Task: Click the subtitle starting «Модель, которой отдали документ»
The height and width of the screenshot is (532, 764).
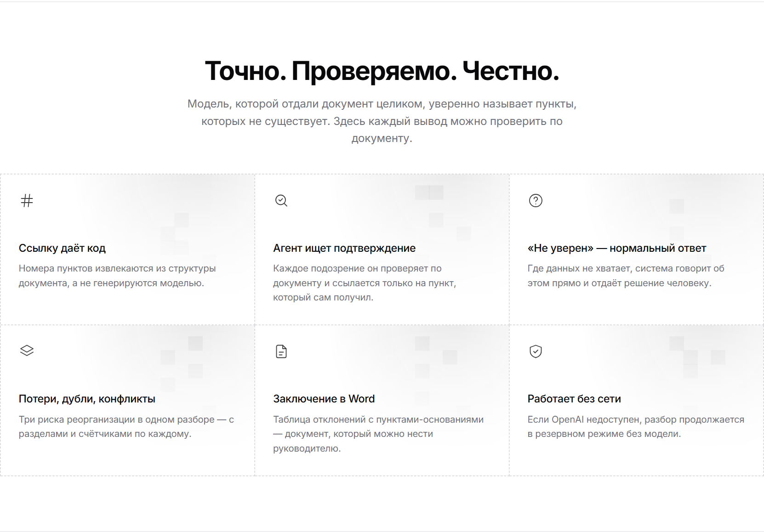Action: [x=382, y=121]
